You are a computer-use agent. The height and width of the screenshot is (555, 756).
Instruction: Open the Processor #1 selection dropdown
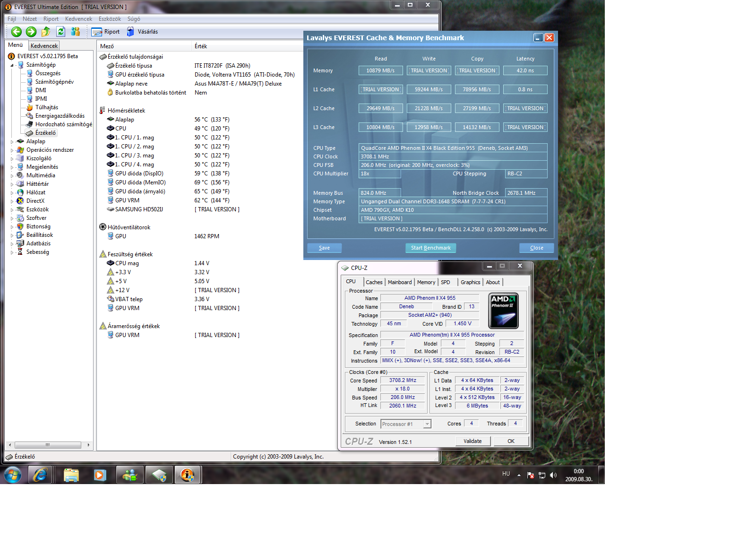[x=406, y=424]
